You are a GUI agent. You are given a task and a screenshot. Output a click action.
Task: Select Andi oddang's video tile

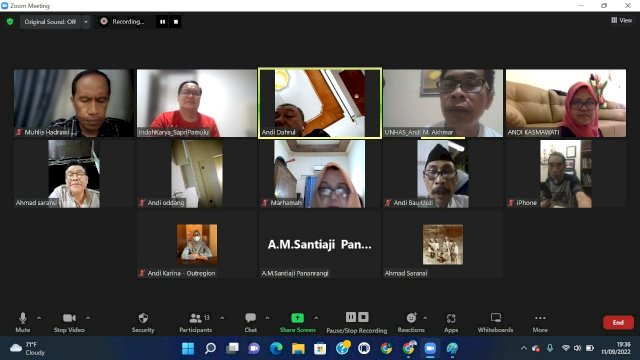(x=197, y=174)
